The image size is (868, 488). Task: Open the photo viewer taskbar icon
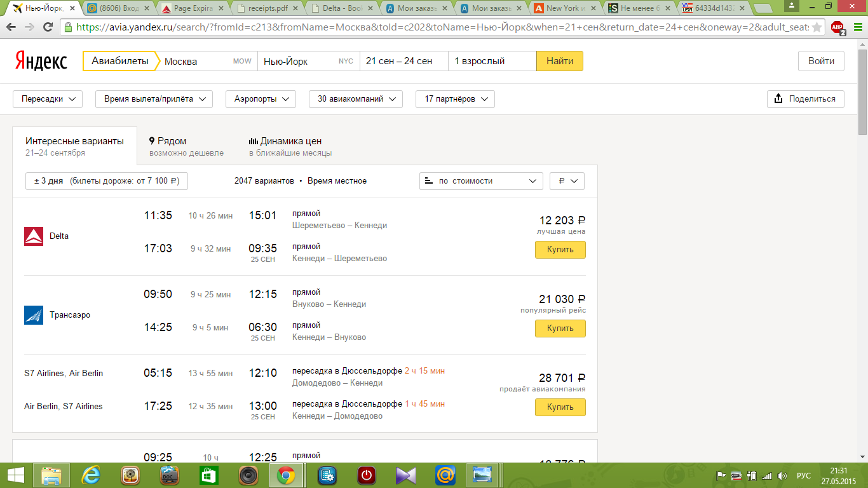pos(483,475)
